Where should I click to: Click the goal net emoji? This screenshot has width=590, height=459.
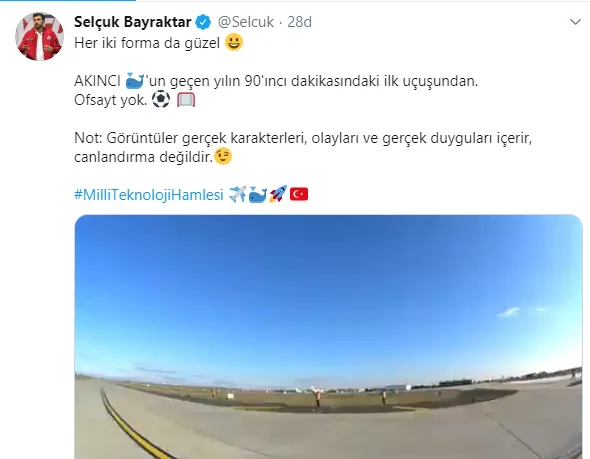(x=186, y=100)
